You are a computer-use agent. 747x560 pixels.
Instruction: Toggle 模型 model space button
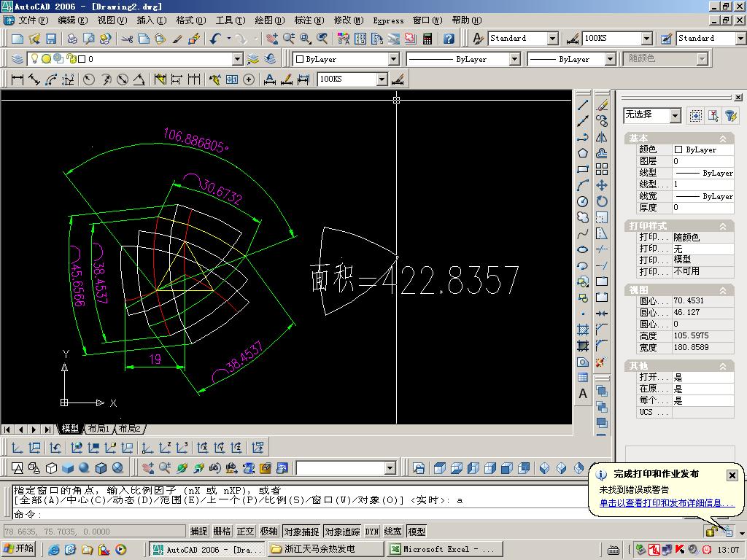[417, 532]
